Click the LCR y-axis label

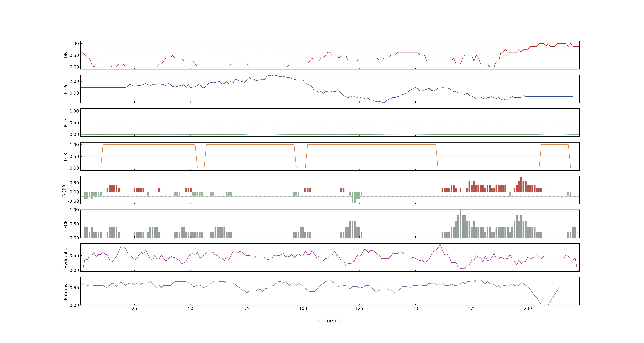(66, 157)
